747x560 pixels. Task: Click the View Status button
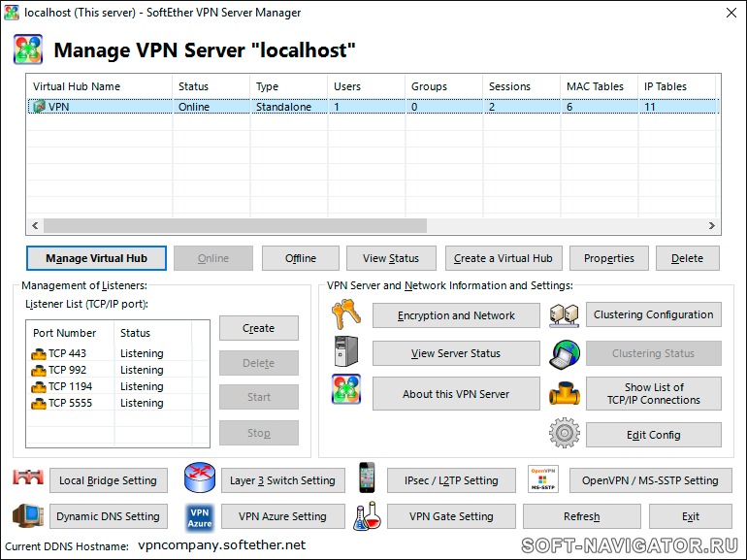[x=391, y=258]
